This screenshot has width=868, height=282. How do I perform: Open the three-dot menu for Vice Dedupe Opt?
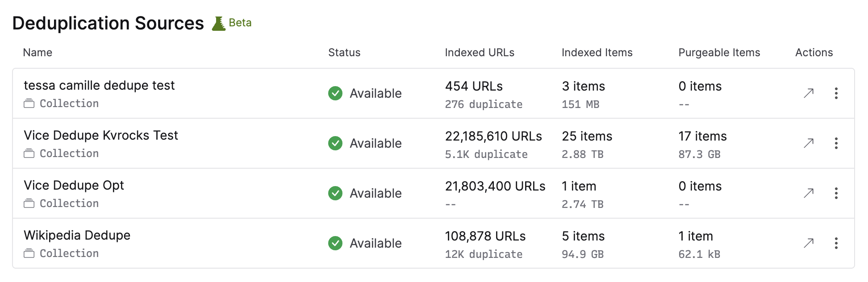pyautogui.click(x=836, y=193)
